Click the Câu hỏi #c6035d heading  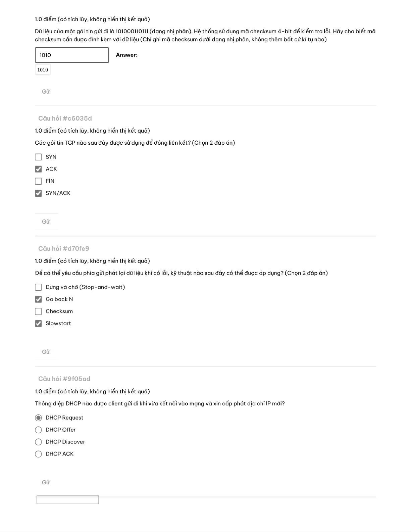65,118
